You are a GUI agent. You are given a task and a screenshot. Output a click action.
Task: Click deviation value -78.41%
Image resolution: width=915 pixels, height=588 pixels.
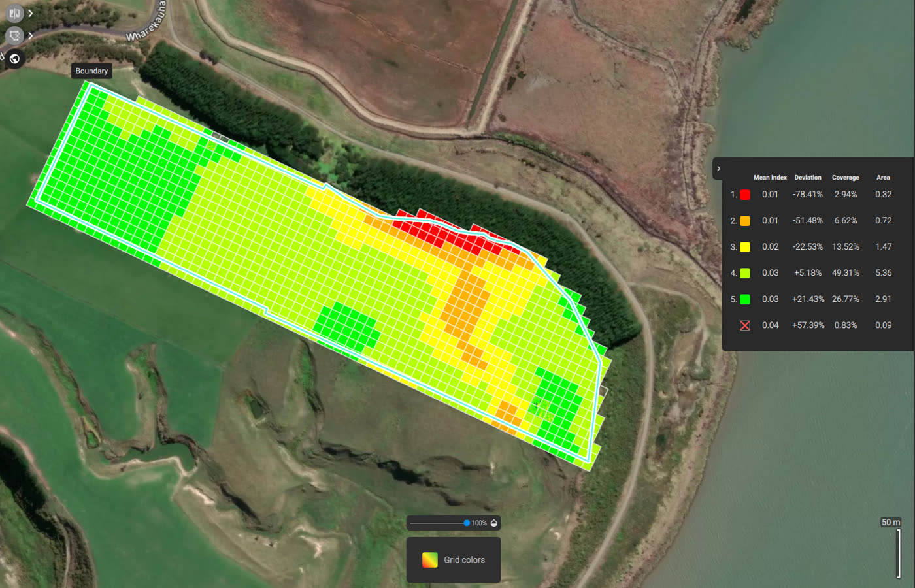point(808,195)
